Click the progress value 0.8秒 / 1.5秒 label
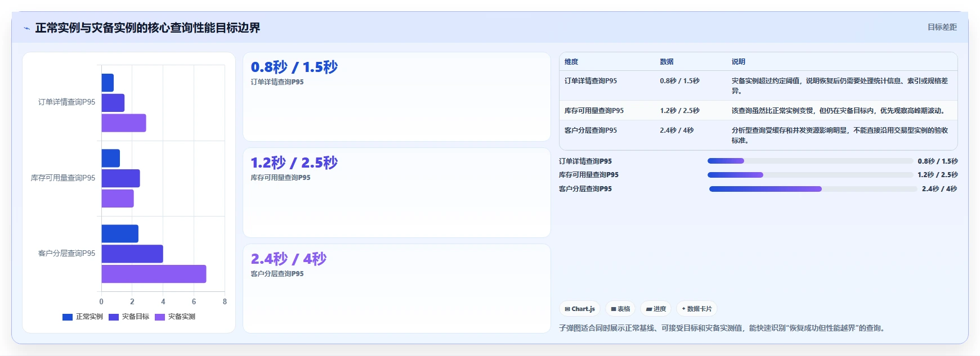Viewport: 980px width, 356px height. pyautogui.click(x=937, y=161)
